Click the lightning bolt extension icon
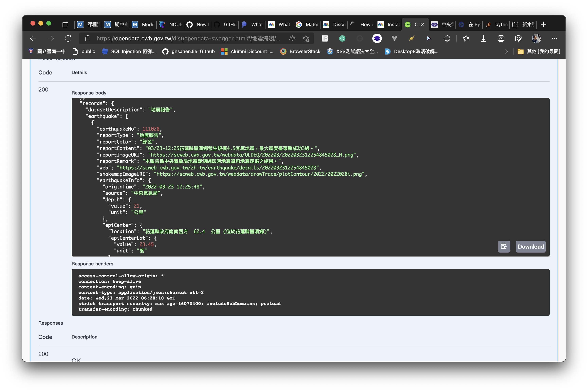588x391 pixels. click(412, 38)
